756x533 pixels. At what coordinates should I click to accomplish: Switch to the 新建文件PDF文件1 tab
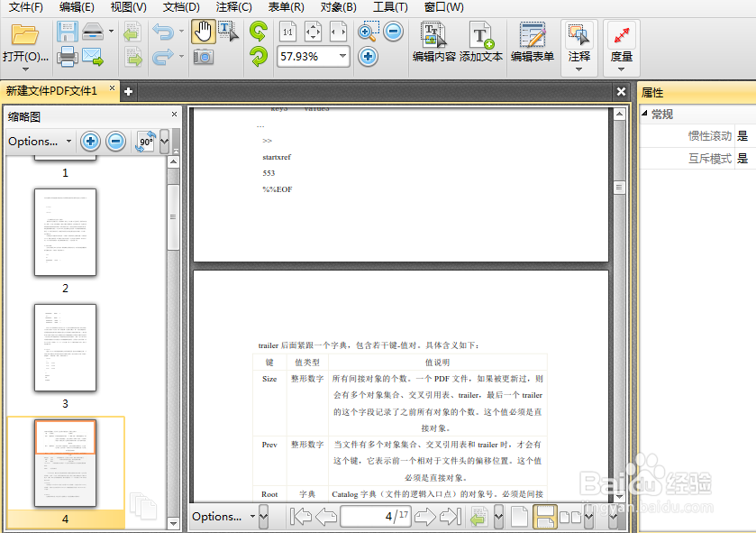[52, 91]
